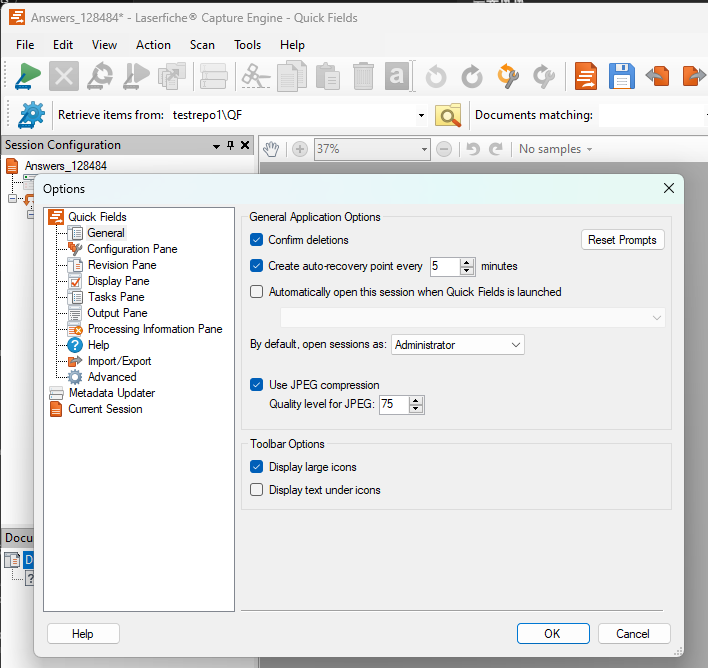The width and height of the screenshot is (708, 668).
Task: Select Display Pane in options tree
Action: click(x=119, y=281)
